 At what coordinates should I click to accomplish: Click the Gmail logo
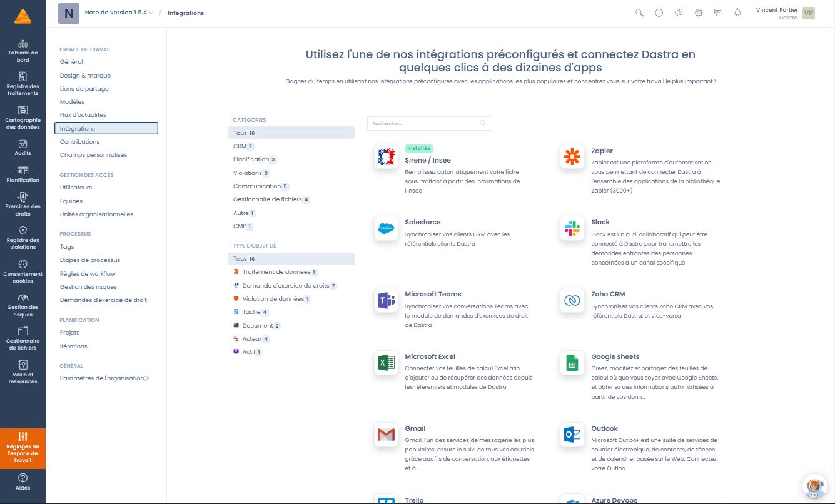click(x=386, y=435)
